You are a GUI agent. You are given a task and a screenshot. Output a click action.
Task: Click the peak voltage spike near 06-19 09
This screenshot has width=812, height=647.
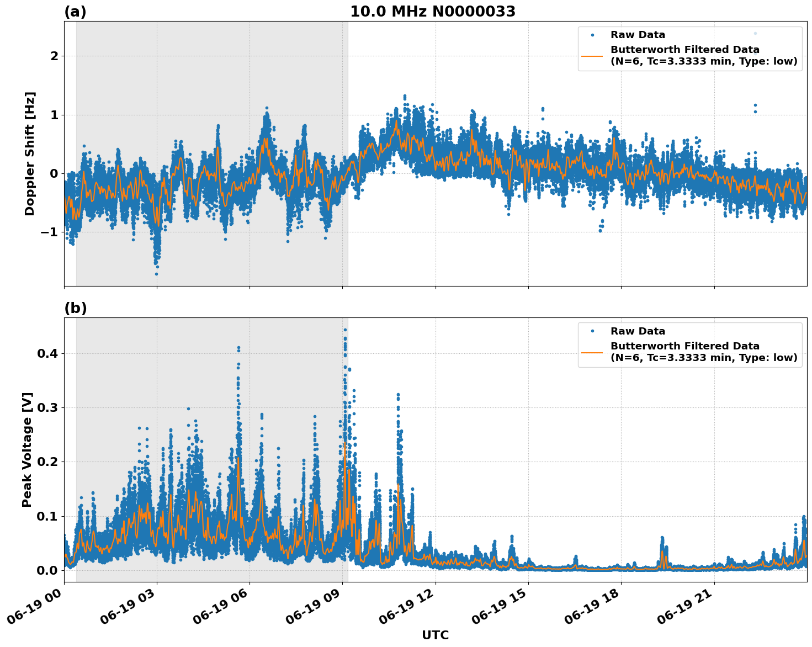point(346,330)
